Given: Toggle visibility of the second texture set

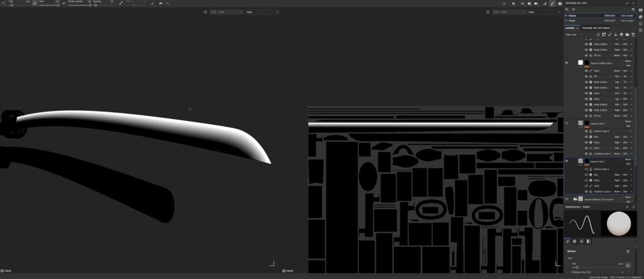Looking at the screenshot, I should pos(566,20).
